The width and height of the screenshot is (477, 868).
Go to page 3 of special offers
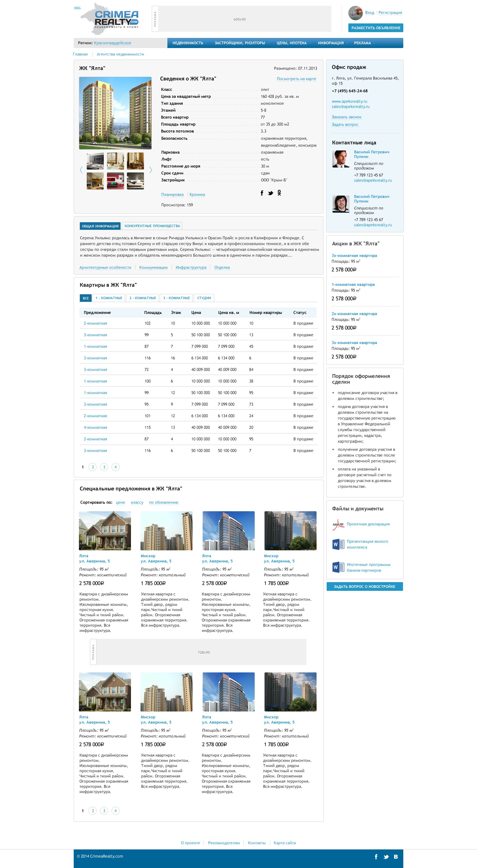pyautogui.click(x=104, y=811)
